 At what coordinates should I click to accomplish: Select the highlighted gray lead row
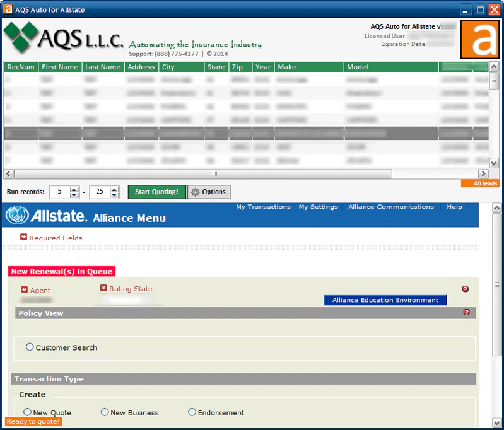(x=246, y=133)
